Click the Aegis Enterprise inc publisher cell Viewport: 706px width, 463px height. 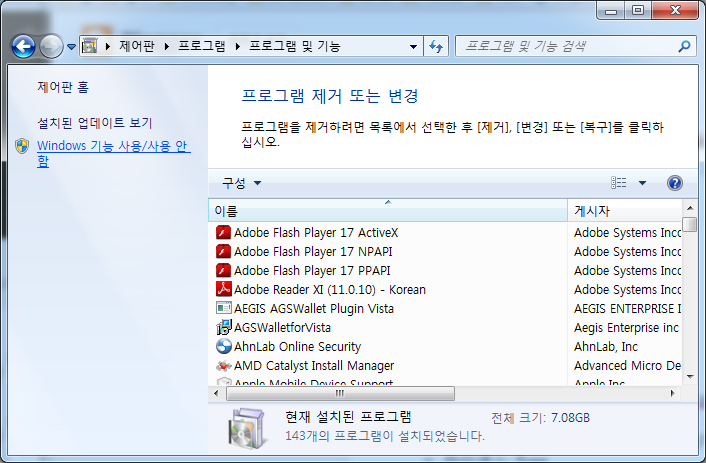(626, 327)
